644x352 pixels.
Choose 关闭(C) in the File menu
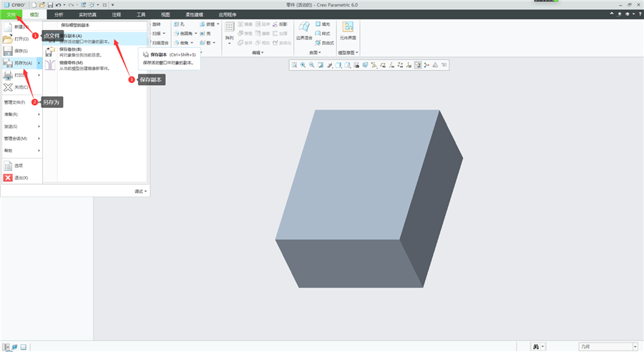click(21, 87)
